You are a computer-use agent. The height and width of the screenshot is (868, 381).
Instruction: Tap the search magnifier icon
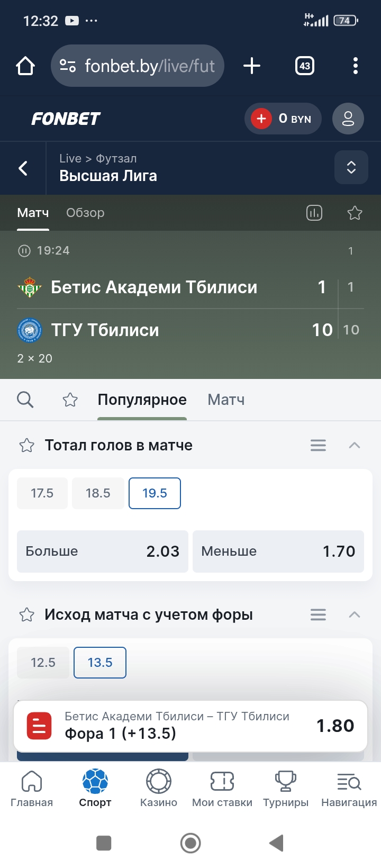(x=25, y=400)
